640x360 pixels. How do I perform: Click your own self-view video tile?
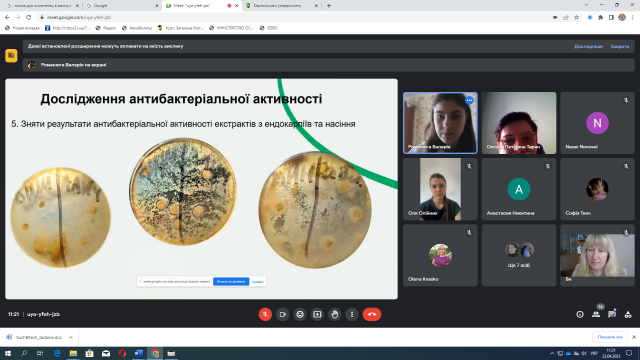pos(597,255)
